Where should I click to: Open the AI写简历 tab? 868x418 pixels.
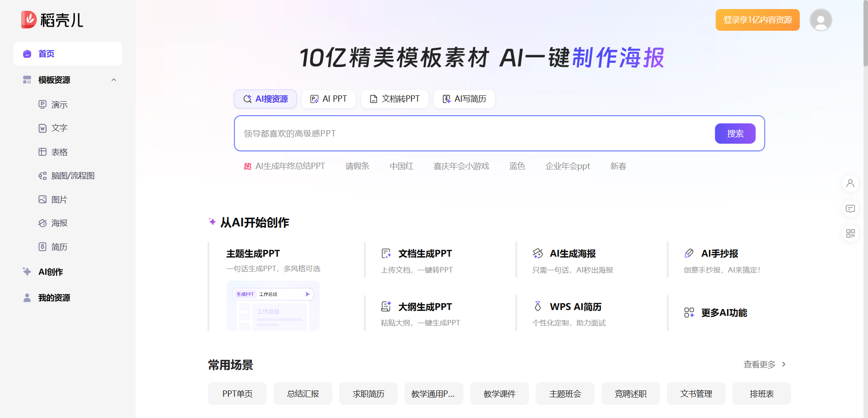(464, 99)
